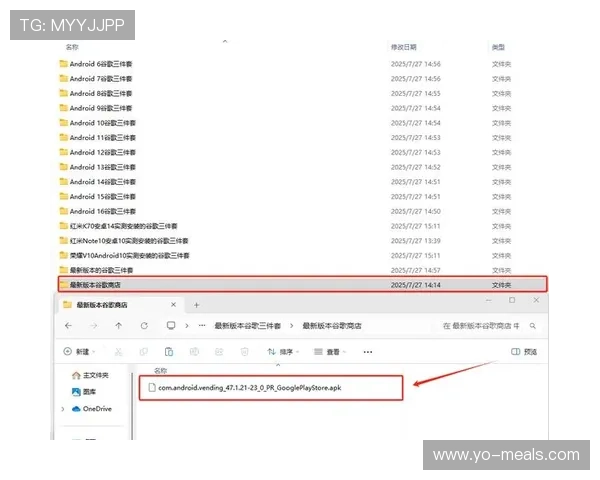Open the Android 16 folder

(98, 211)
